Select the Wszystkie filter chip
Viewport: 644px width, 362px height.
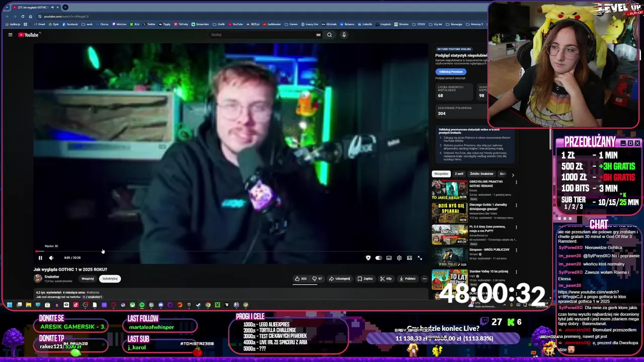[441, 174]
